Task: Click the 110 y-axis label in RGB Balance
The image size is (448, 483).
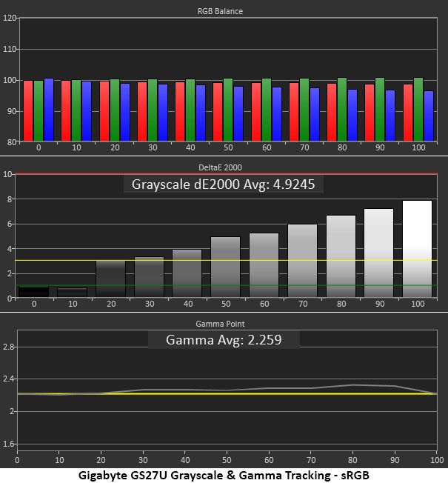Action: [x=10, y=49]
